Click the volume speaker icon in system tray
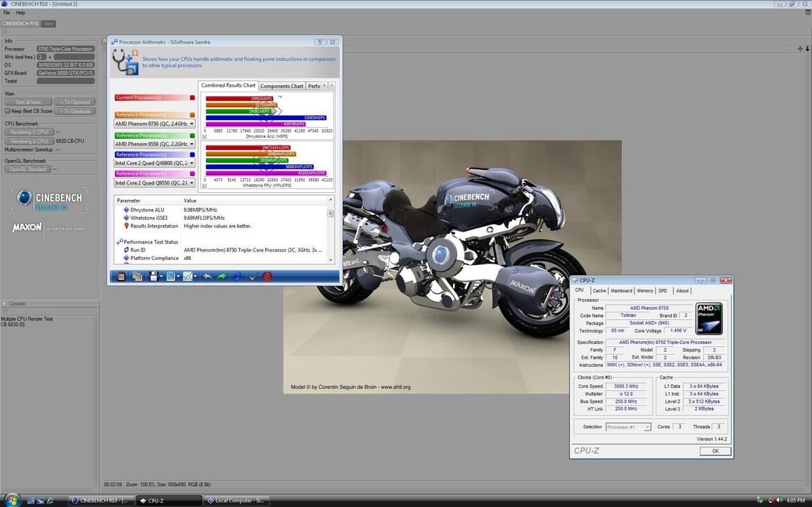This screenshot has width=812, height=507. coord(779,500)
